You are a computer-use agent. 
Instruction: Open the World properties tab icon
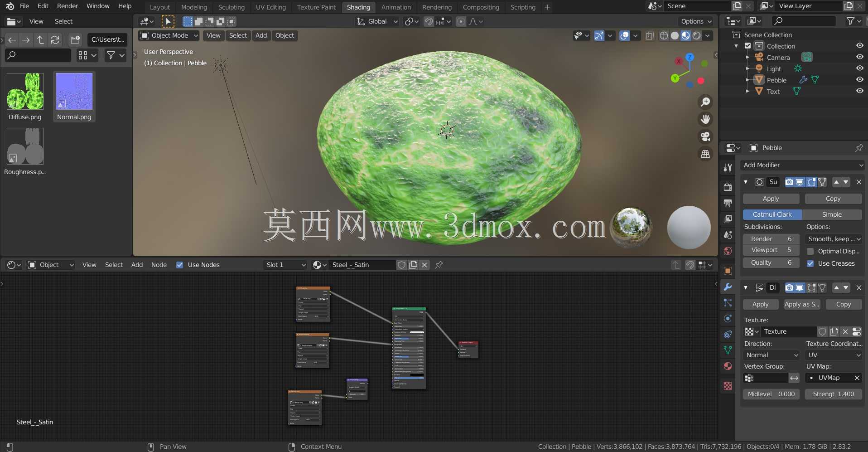(x=728, y=251)
